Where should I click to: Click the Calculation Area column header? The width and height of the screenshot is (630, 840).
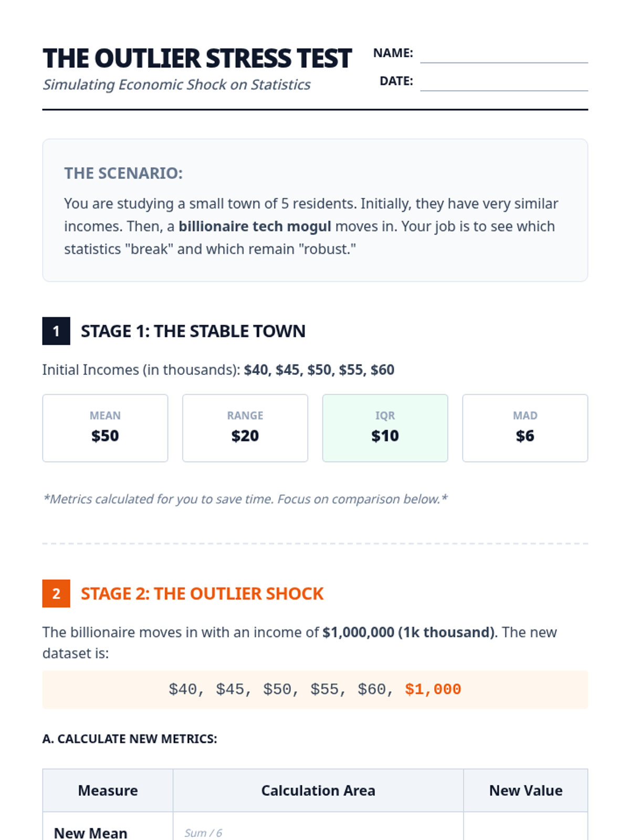(x=318, y=791)
